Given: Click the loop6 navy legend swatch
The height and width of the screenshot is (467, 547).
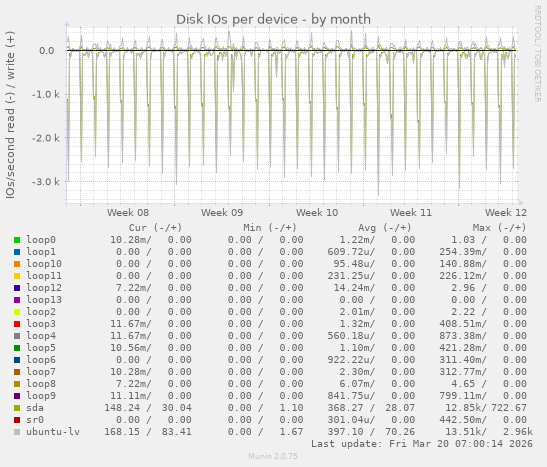Looking at the screenshot, I should coord(17,360).
